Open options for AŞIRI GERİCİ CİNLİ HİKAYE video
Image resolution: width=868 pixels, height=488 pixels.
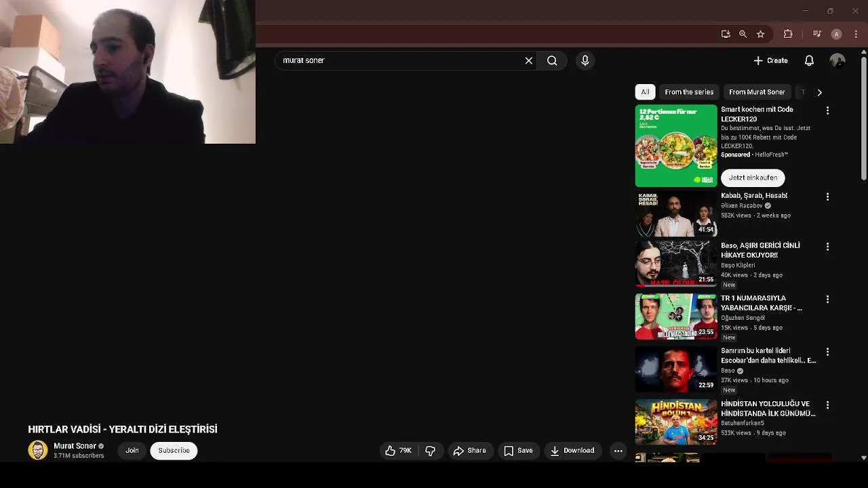(x=827, y=247)
